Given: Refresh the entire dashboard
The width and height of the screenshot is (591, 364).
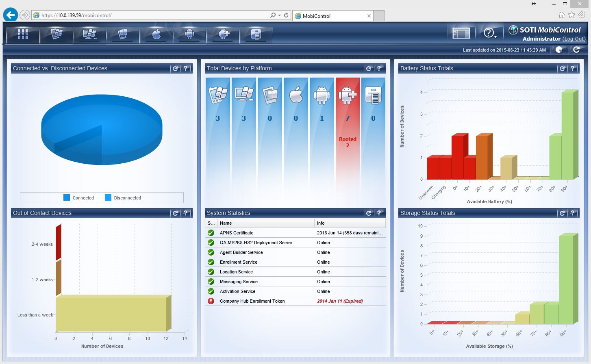Looking at the screenshot, I should pos(576,50).
